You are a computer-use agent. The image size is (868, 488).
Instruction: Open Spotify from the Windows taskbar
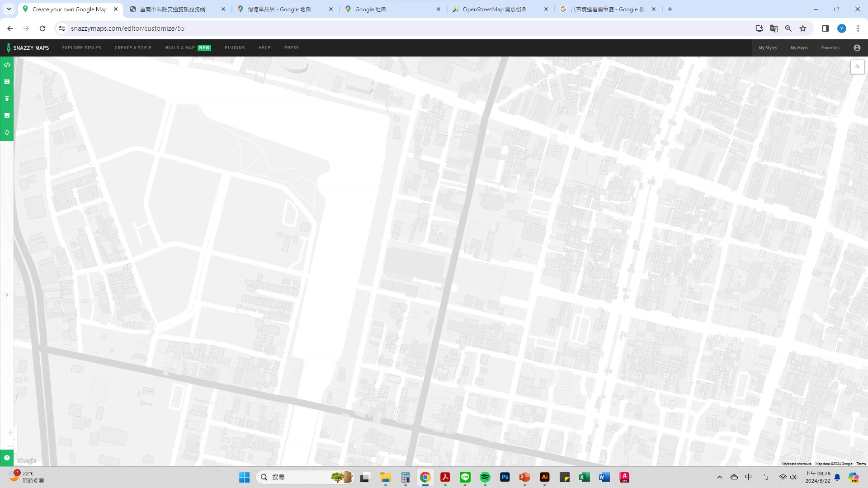pyautogui.click(x=485, y=477)
